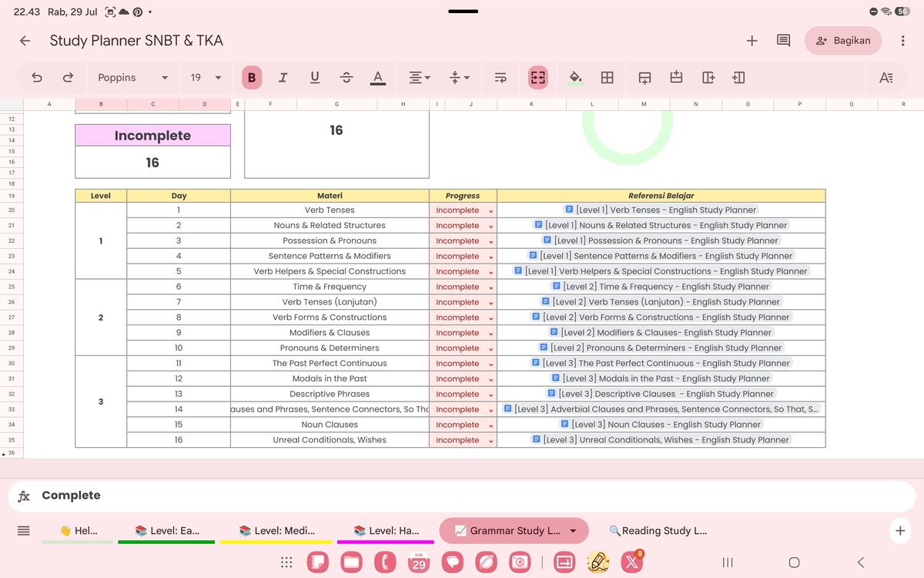Open the horizontal alignment dropdown
The image size is (924, 578).
(x=420, y=77)
